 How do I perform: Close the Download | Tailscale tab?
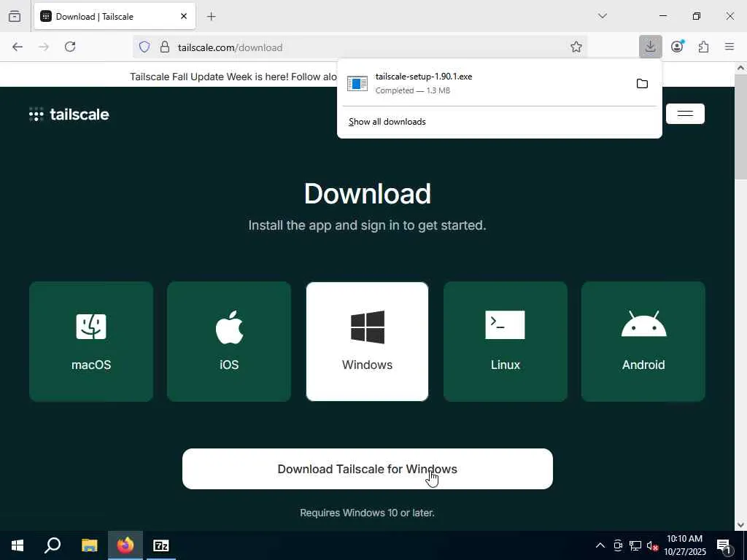click(x=184, y=16)
